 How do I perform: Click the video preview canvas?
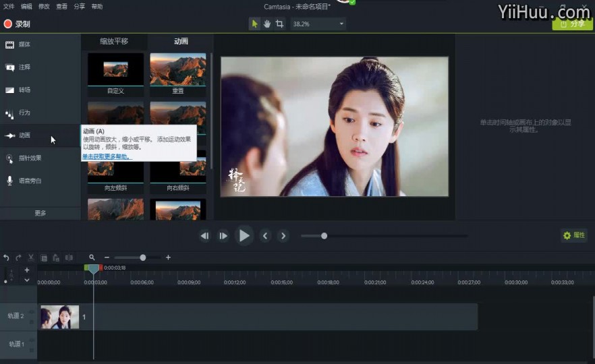click(x=335, y=127)
